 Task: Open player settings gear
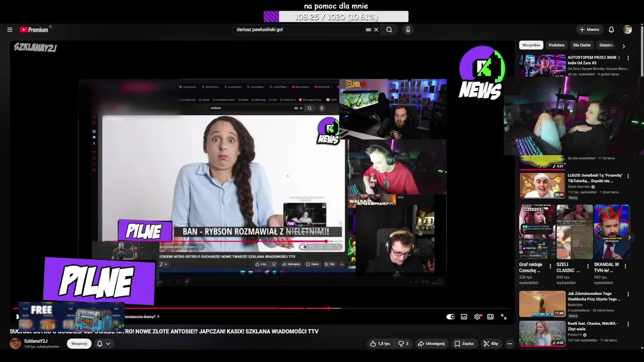(477, 317)
